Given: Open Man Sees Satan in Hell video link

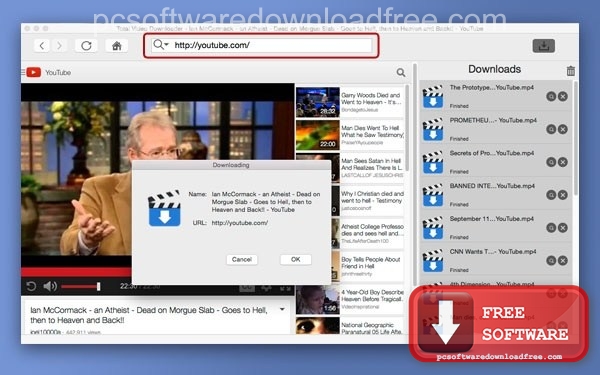Looking at the screenshot, I should coord(372,164).
